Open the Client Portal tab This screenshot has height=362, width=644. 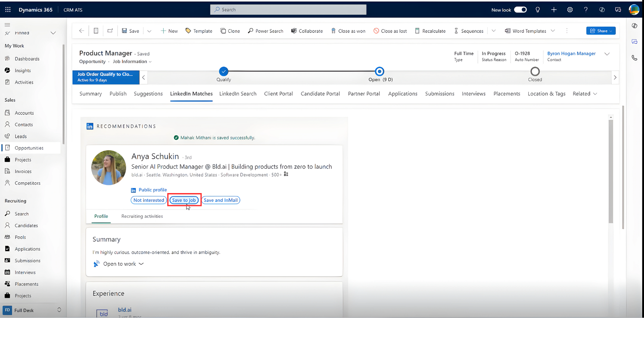pos(278,94)
